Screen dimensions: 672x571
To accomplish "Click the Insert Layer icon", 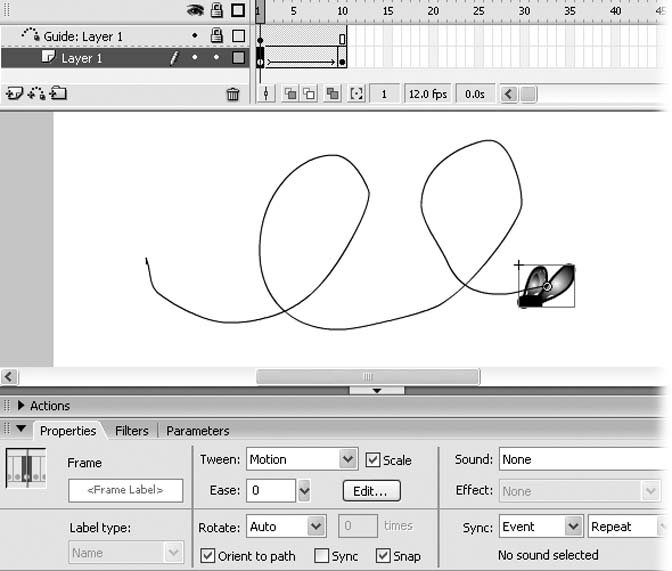I will 14,94.
